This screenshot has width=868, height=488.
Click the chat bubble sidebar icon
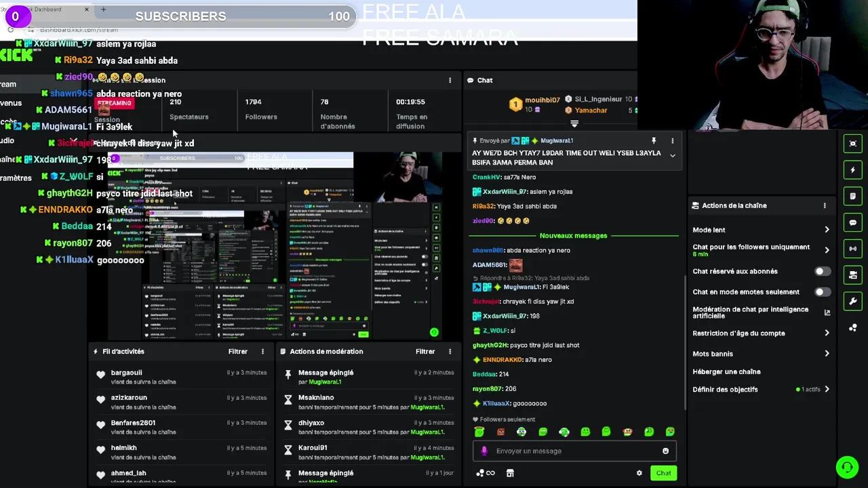852,222
